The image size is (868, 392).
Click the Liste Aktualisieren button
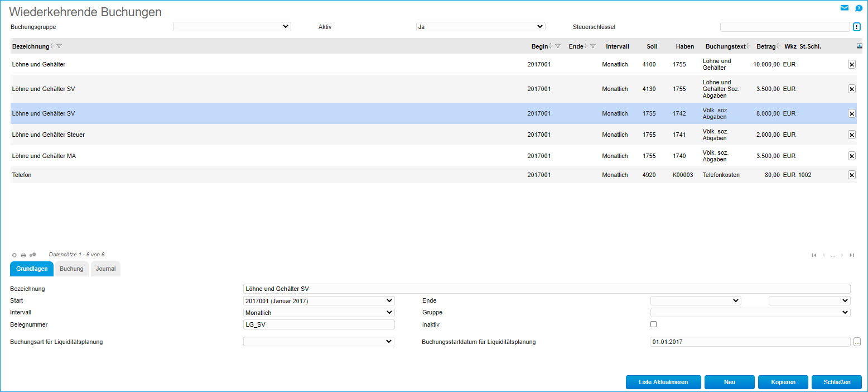pos(662,382)
